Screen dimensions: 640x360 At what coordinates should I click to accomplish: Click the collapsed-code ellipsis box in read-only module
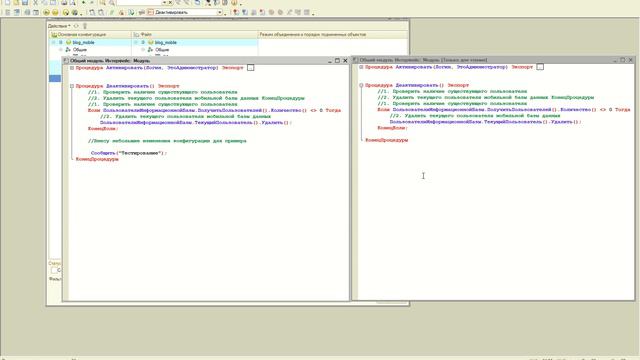pyautogui.click(x=540, y=67)
